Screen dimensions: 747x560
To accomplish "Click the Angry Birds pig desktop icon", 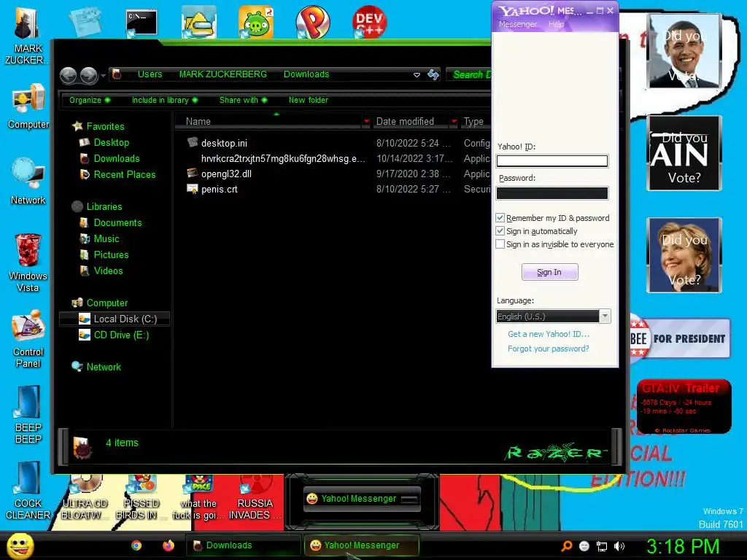I will point(256,23).
